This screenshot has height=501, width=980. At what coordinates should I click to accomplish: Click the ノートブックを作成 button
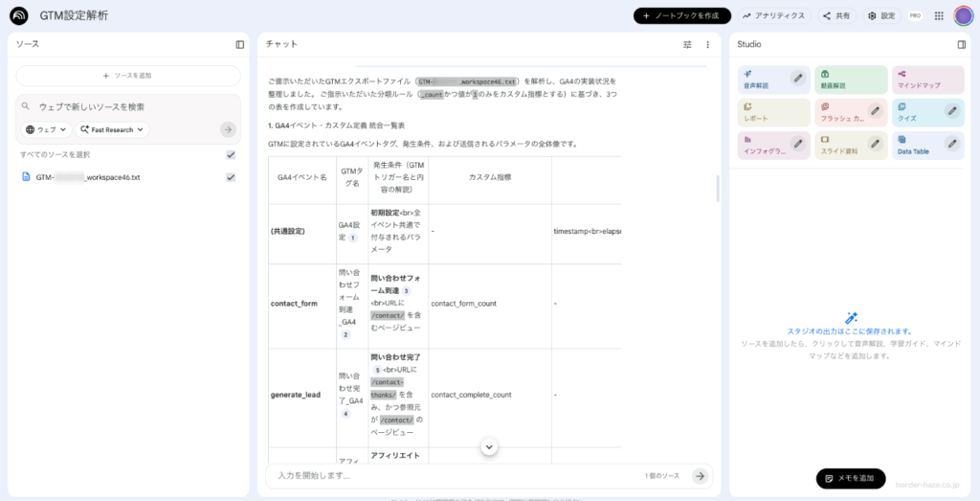coord(681,16)
